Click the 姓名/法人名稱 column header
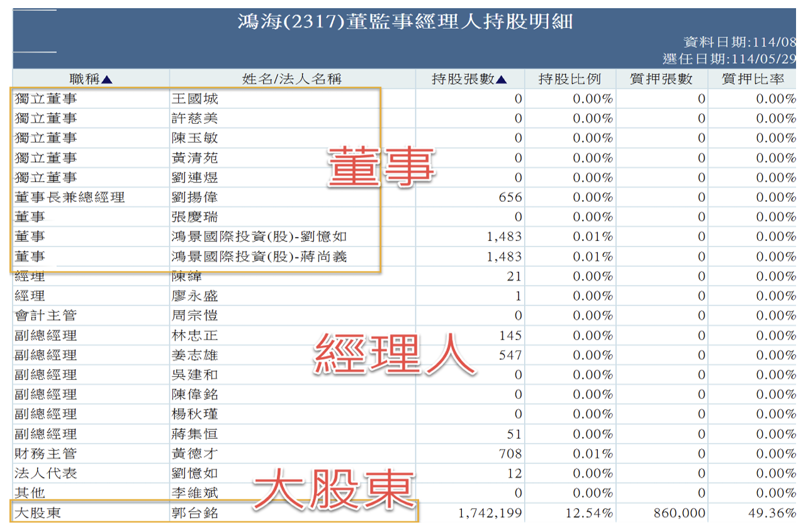 [x=292, y=79]
